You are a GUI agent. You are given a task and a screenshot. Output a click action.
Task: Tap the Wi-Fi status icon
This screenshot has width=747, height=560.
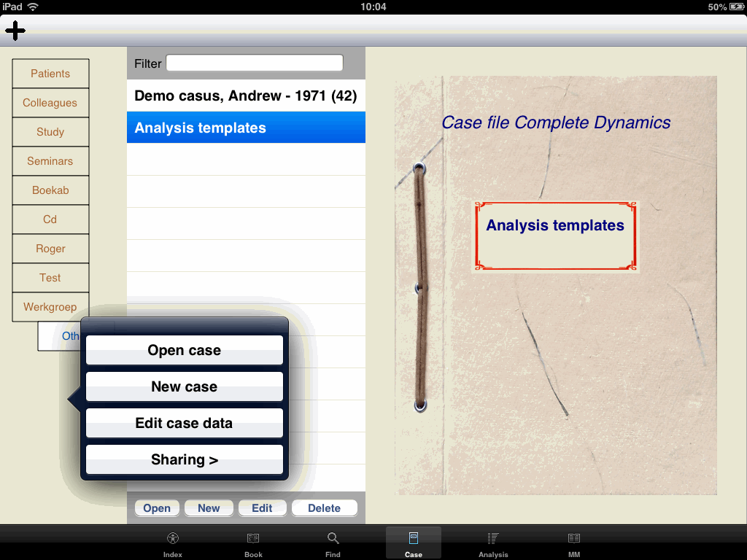[x=33, y=7]
